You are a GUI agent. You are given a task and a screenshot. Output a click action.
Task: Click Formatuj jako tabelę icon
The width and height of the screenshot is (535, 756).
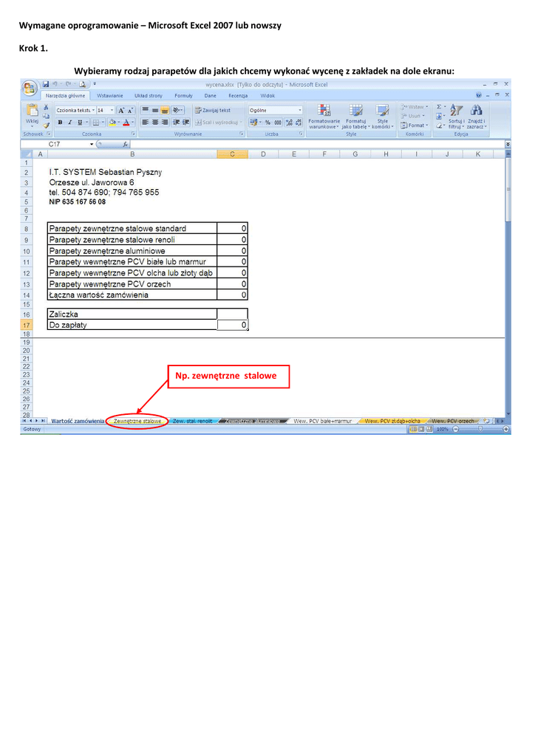[x=355, y=111]
